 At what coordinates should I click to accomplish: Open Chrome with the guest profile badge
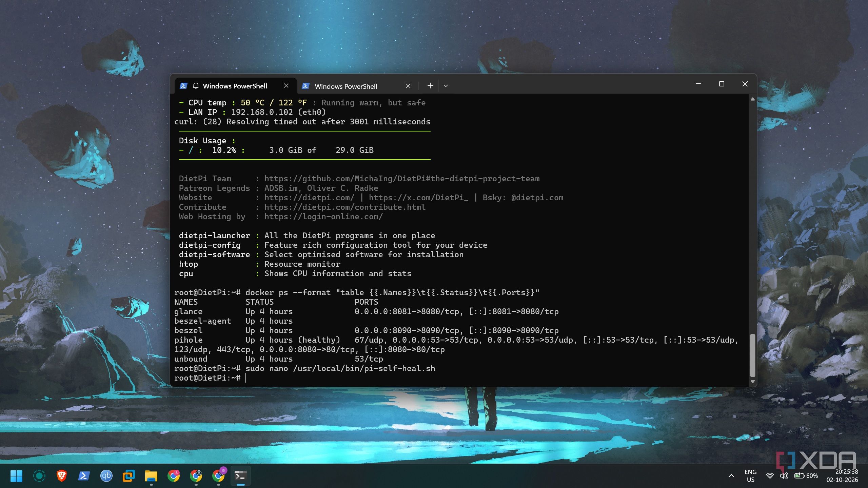[x=196, y=476]
